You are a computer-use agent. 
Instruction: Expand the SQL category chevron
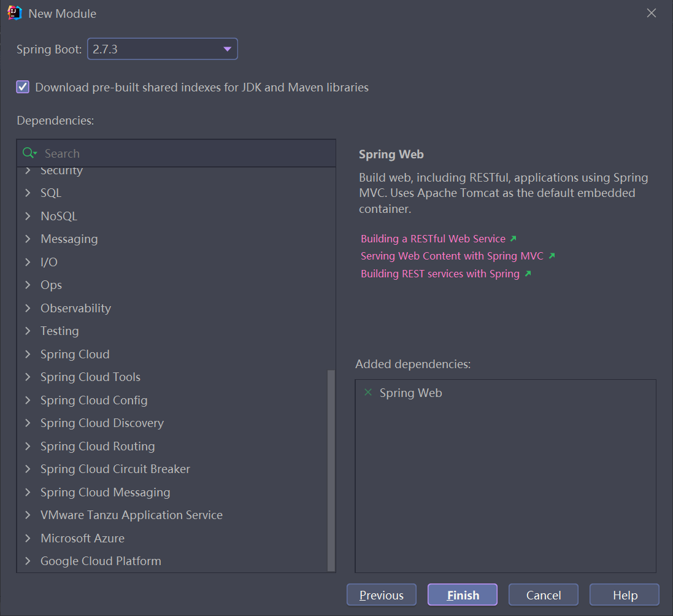[28, 193]
